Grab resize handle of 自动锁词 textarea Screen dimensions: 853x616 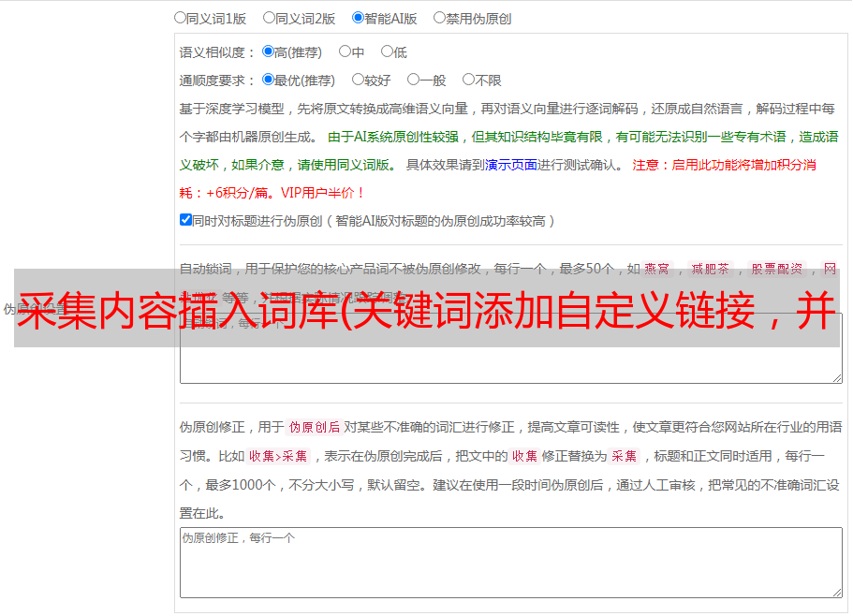(x=837, y=378)
